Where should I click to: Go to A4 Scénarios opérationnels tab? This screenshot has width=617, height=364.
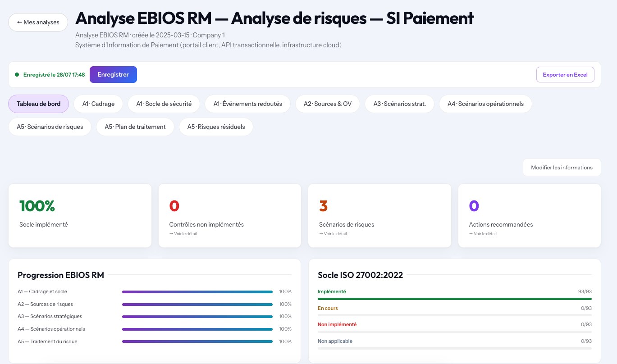click(485, 104)
